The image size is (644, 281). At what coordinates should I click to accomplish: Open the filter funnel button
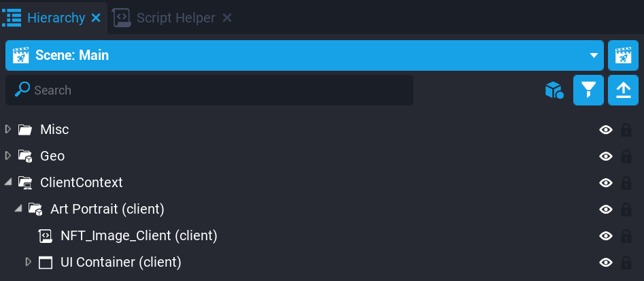point(588,90)
